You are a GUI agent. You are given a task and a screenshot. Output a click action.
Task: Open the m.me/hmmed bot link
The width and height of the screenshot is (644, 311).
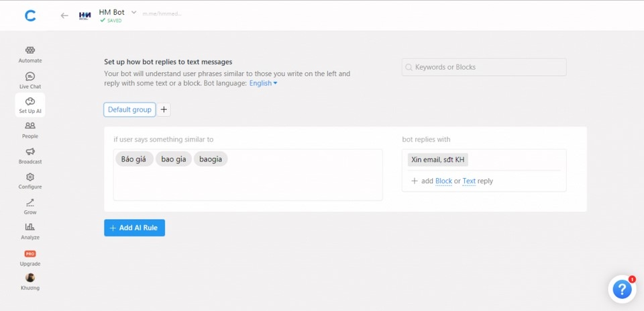coord(162,13)
